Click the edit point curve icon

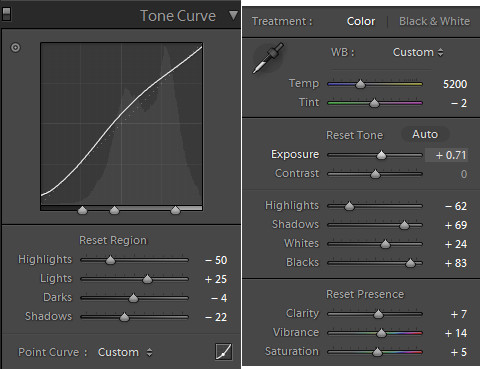point(224,352)
